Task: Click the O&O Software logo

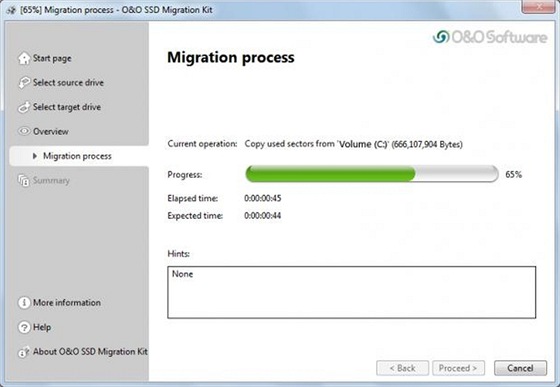Action: click(x=490, y=37)
